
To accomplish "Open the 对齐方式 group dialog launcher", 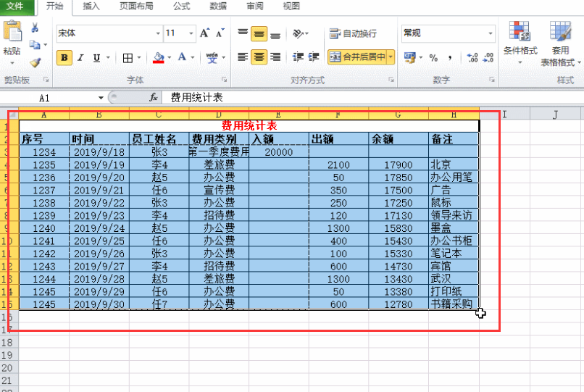I will click(391, 80).
